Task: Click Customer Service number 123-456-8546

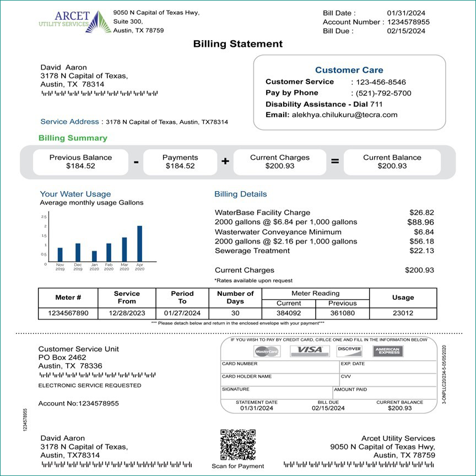Action: pyautogui.click(x=381, y=82)
